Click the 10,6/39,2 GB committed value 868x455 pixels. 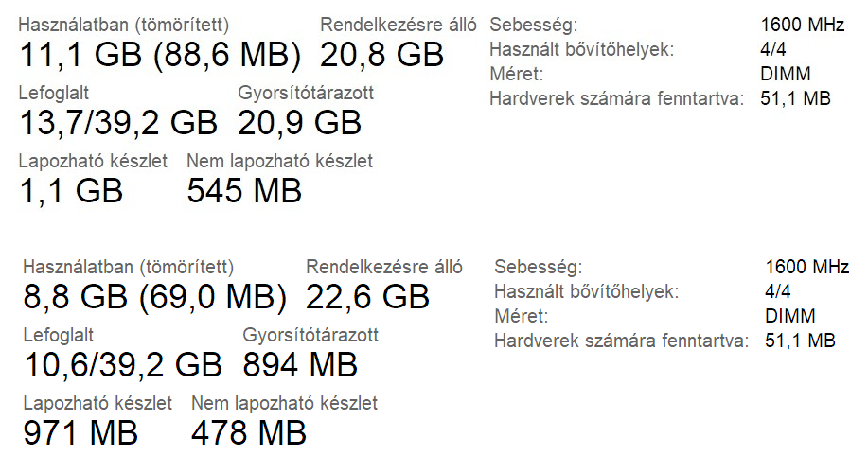tap(122, 364)
